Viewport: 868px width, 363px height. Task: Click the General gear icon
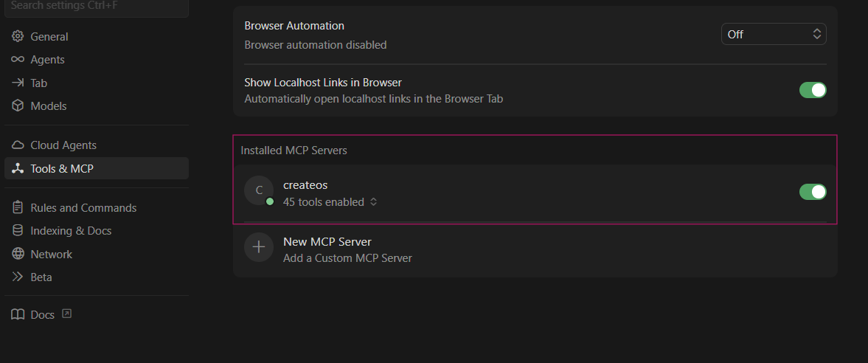coord(18,37)
